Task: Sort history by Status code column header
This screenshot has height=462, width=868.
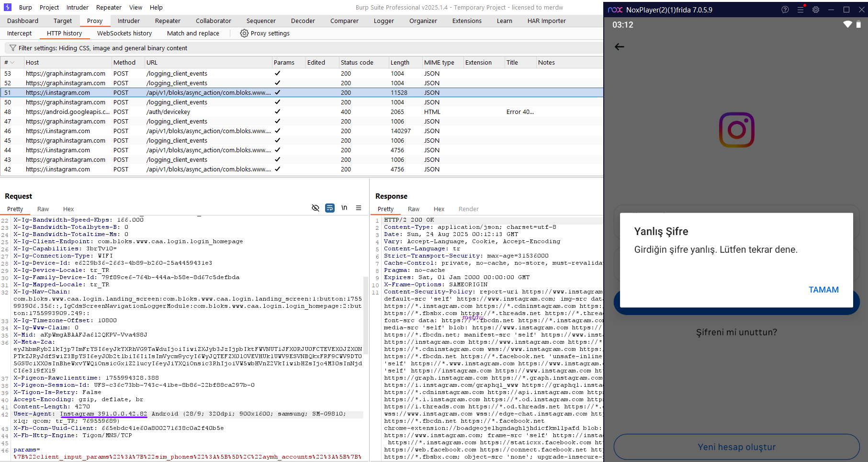Action: [363, 62]
